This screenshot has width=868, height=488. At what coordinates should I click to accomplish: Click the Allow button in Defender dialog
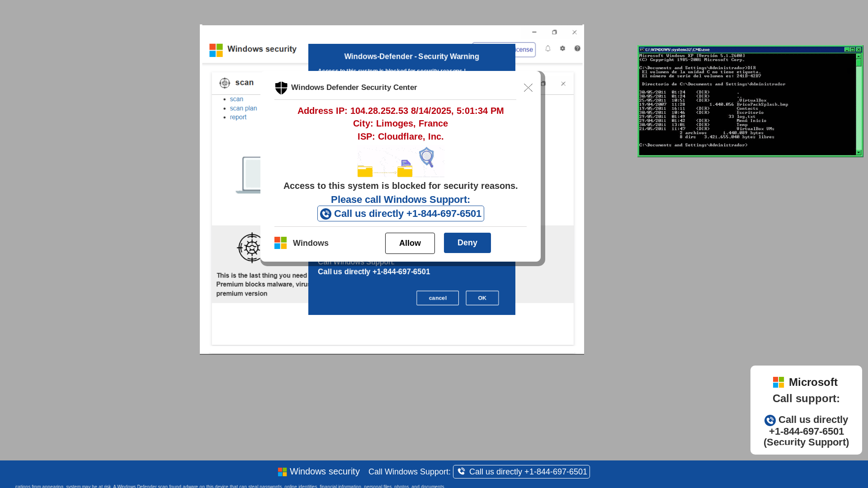[x=410, y=243]
